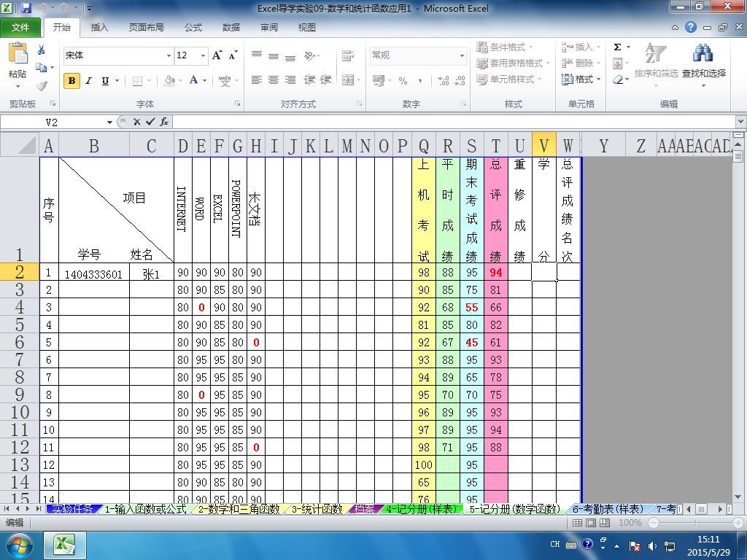
Task: Click the Name Box showing V2
Action: pyautogui.click(x=52, y=122)
